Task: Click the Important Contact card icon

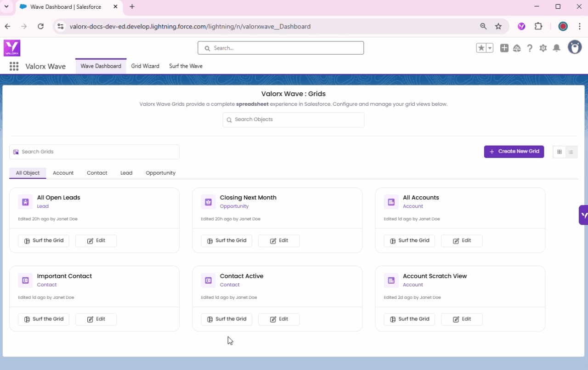Action: coord(25,280)
